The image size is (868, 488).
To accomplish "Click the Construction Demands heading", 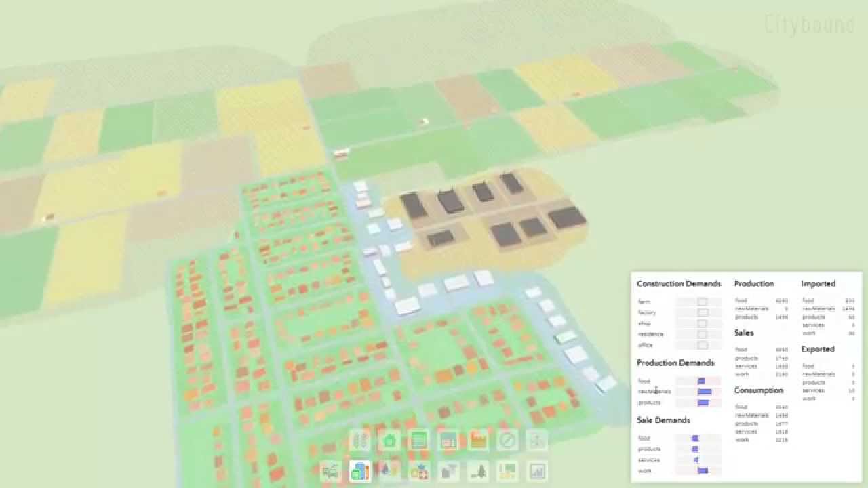I will tap(679, 284).
